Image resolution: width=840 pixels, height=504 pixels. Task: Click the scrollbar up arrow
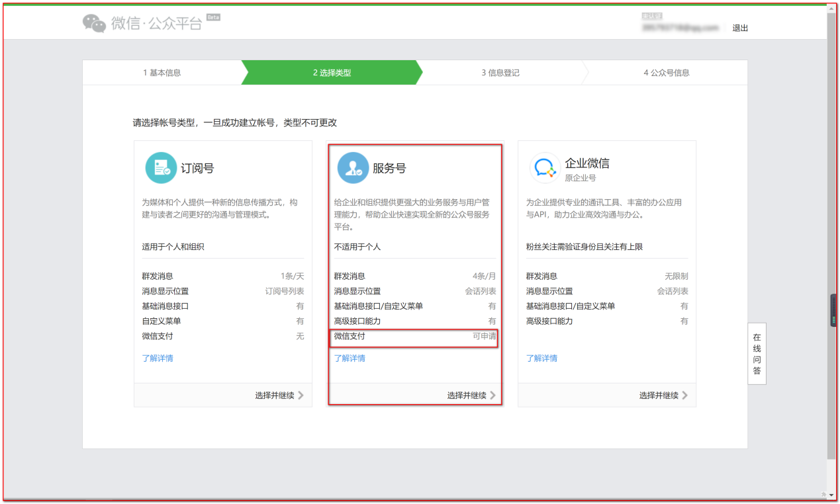click(x=831, y=7)
